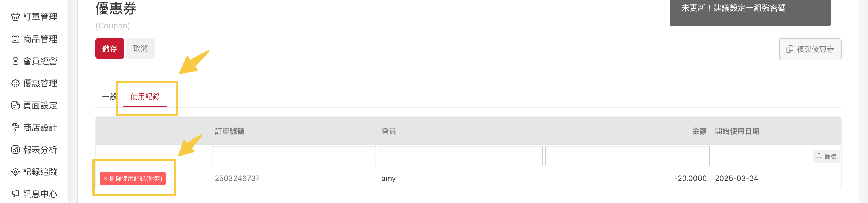Click the 商品管理 clipboard icon
Screen dimensions: 868x203
tap(15, 39)
